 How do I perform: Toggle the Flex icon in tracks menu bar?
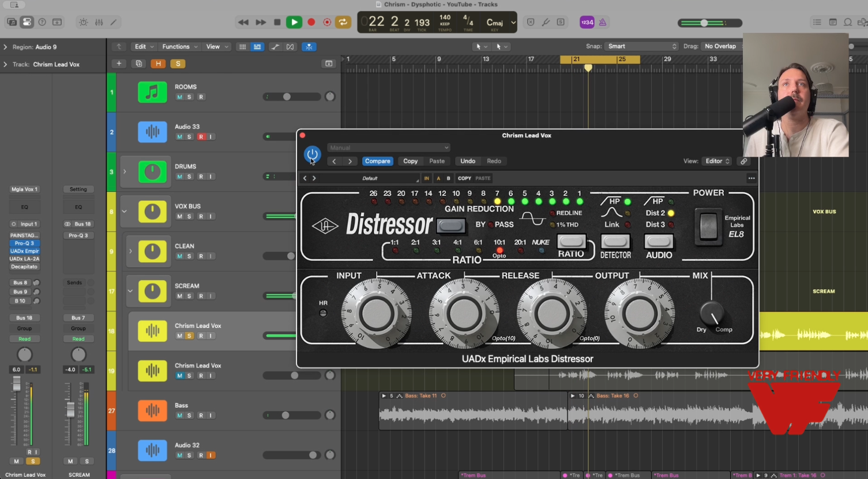click(x=290, y=47)
